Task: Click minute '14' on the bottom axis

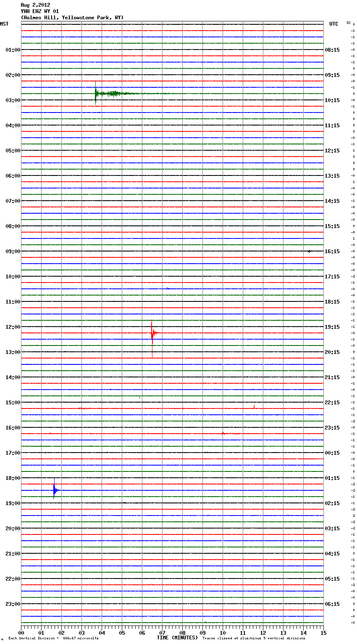Action: pos(303,633)
